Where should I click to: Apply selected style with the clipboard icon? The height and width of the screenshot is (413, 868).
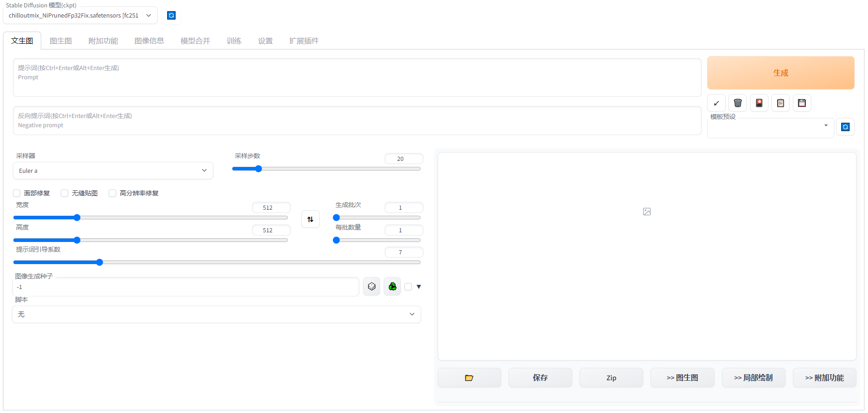(x=780, y=103)
